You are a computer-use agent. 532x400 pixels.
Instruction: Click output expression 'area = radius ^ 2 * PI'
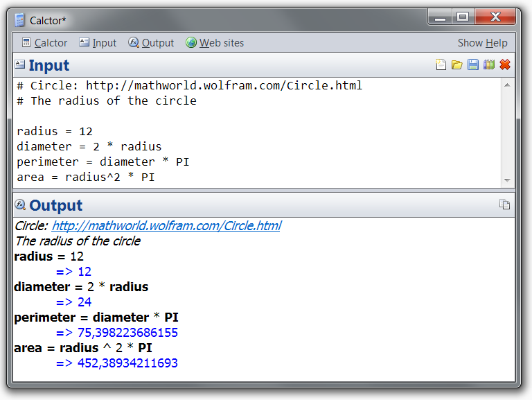83,348
